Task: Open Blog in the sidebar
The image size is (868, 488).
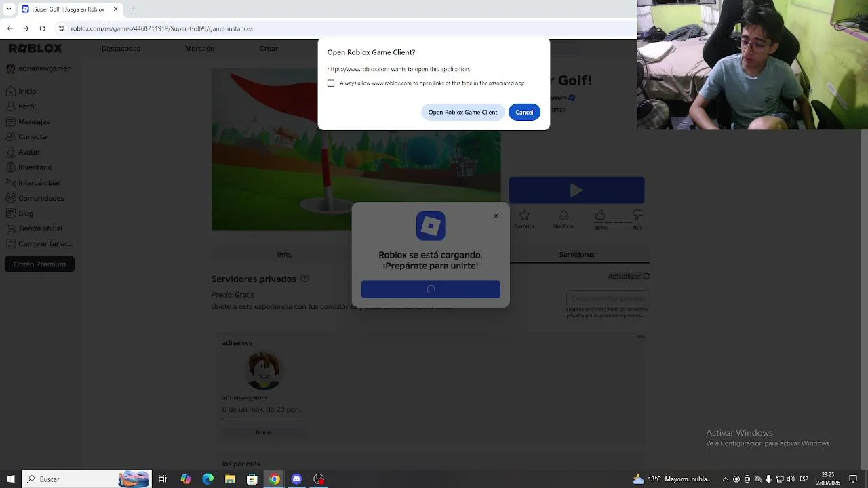Action: [x=20, y=213]
